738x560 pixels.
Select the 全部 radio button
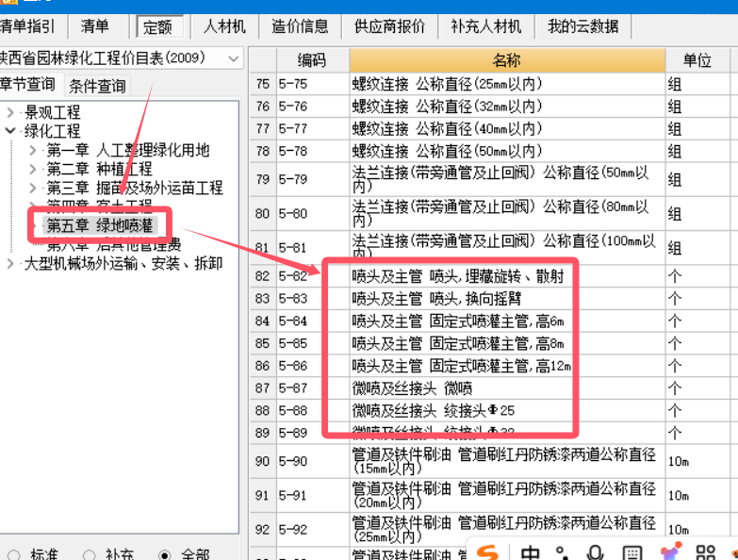[x=164, y=555]
